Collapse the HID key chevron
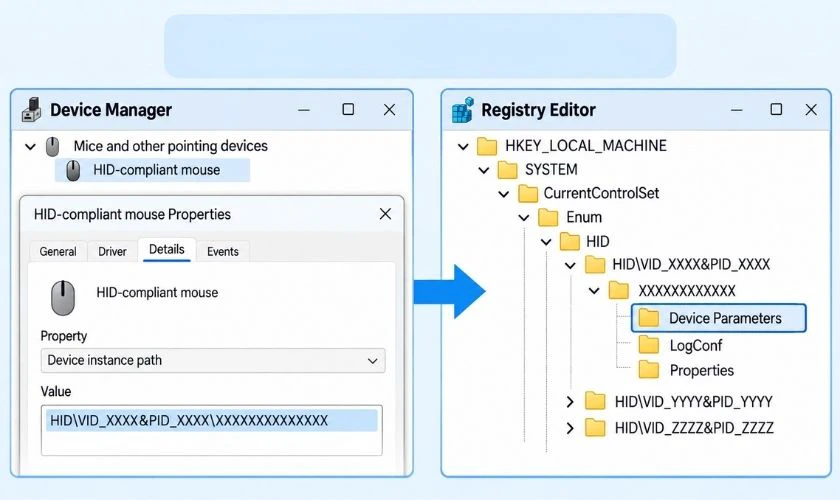The image size is (840, 500). pyautogui.click(x=546, y=242)
